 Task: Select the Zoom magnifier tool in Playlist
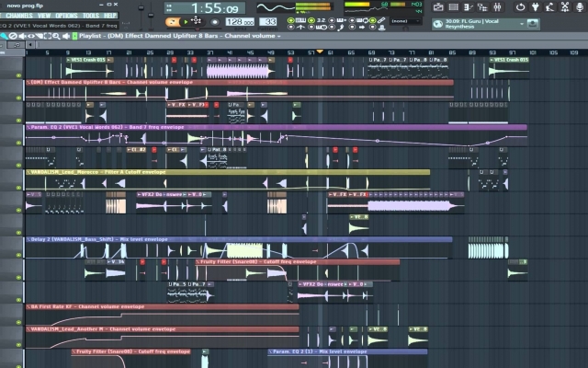click(x=56, y=36)
